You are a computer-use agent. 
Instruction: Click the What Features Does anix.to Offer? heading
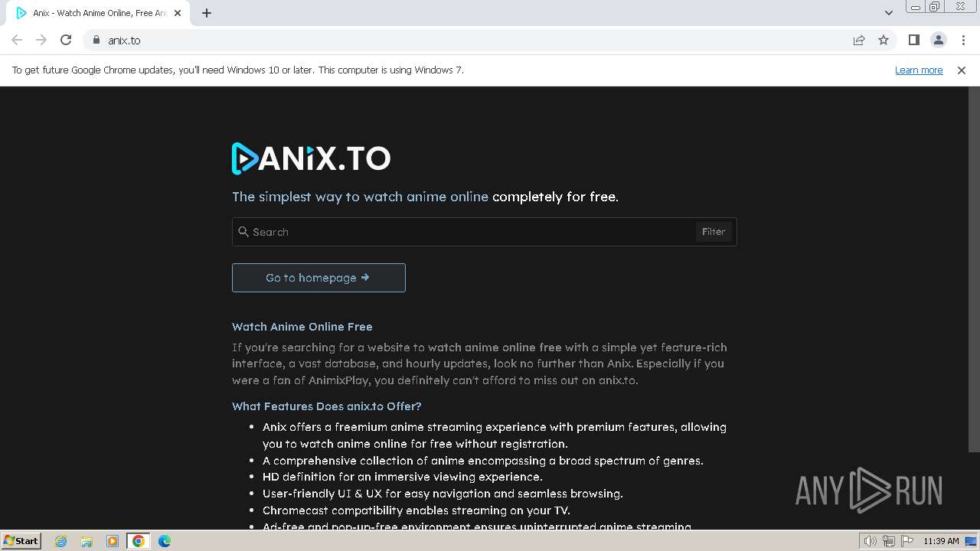(x=327, y=406)
